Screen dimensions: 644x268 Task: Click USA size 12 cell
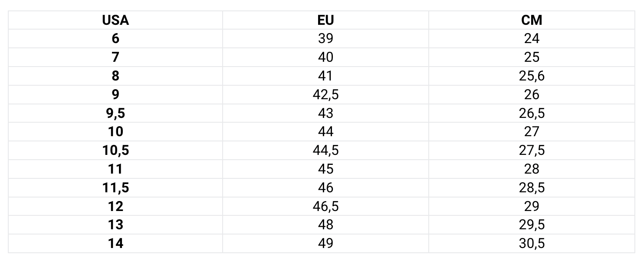115,206
